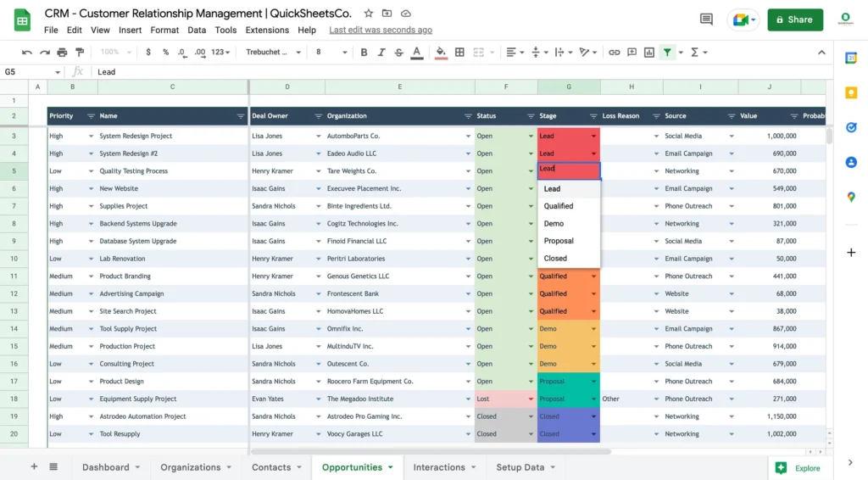
Task: Open Stage dropdown for System Redesign Project
Action: 593,137
